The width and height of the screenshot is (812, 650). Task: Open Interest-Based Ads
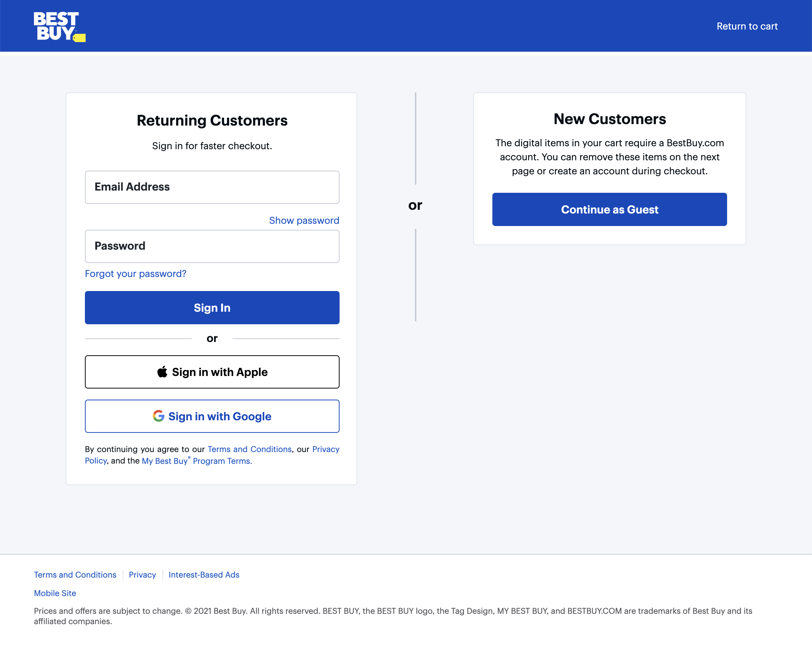204,575
